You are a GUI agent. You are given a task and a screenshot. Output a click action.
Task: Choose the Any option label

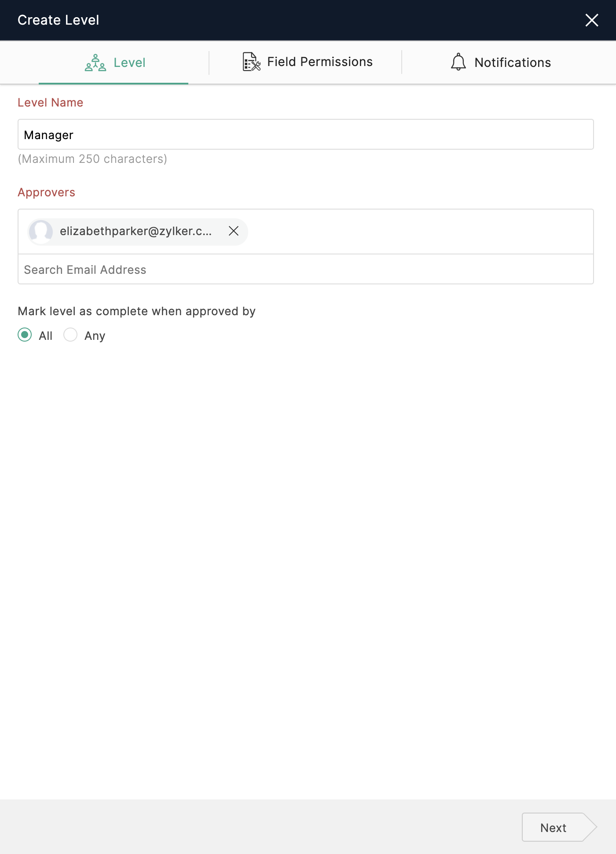[x=95, y=336]
